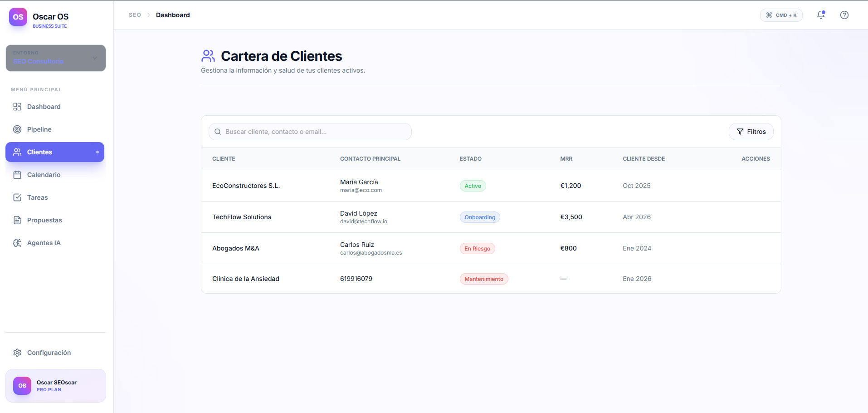Open Calendario using the calendar icon
Screen dimensions: 868x413
pyautogui.click(x=17, y=174)
